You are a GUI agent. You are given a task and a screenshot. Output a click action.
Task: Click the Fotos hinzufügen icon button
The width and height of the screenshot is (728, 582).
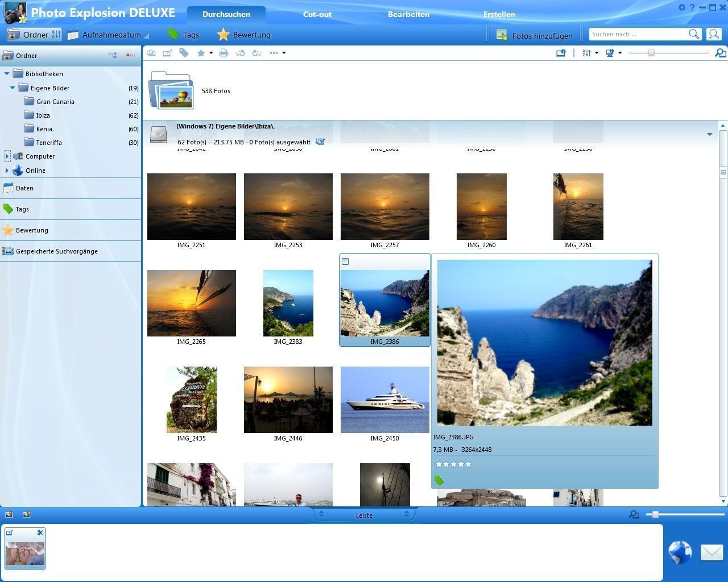coord(502,35)
